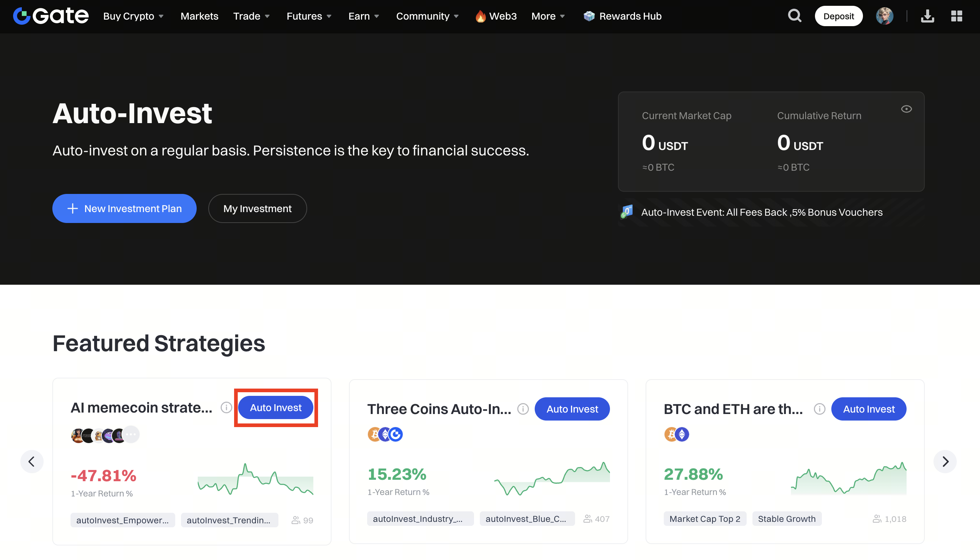980x560 pixels.
Task: Click the My Investment button
Action: pos(257,208)
